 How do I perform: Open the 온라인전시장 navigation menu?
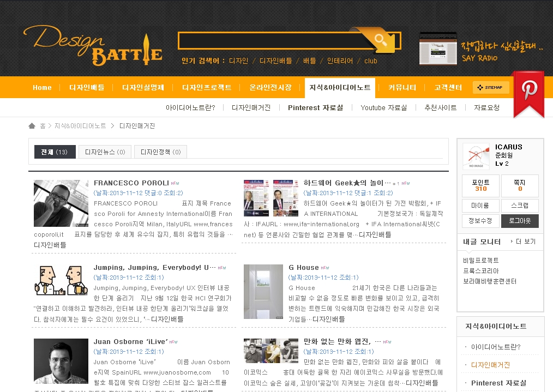click(x=271, y=88)
